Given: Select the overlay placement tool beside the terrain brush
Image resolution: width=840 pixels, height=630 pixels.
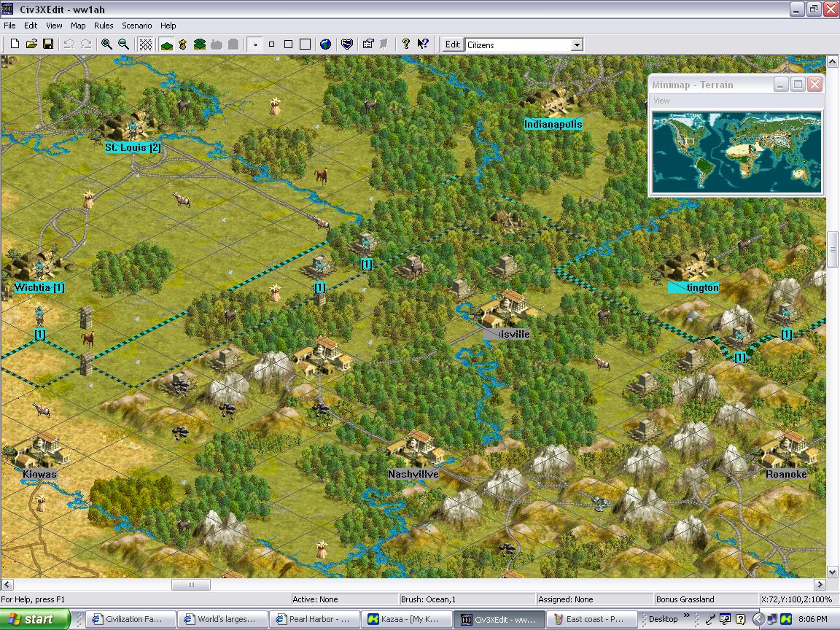Looking at the screenshot, I should (x=183, y=44).
